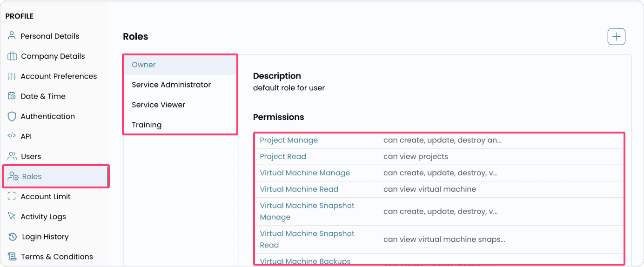This screenshot has width=644, height=267.
Task: Click the Personal Details person icon
Action: click(x=12, y=36)
